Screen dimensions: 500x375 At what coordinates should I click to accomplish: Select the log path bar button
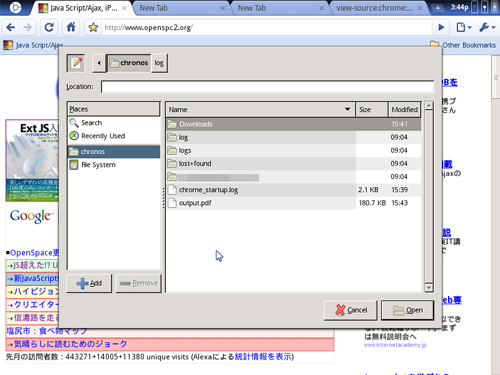pyautogui.click(x=159, y=63)
